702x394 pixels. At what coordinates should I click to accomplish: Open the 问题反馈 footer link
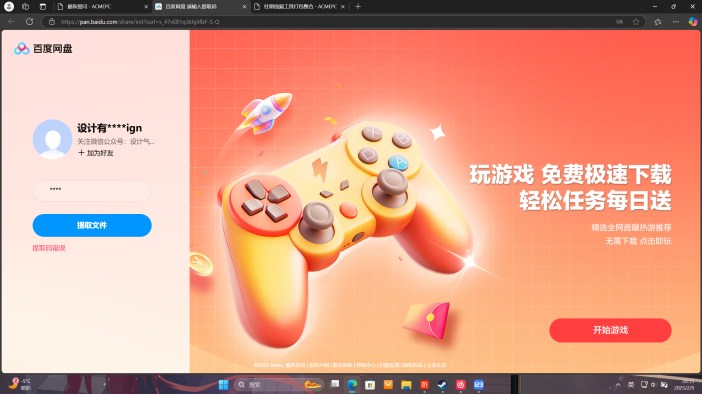point(389,365)
